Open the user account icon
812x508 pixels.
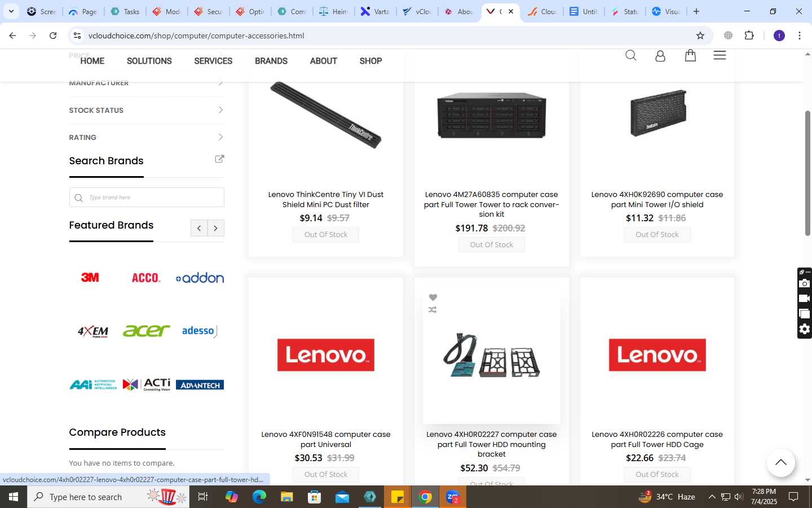(660, 55)
